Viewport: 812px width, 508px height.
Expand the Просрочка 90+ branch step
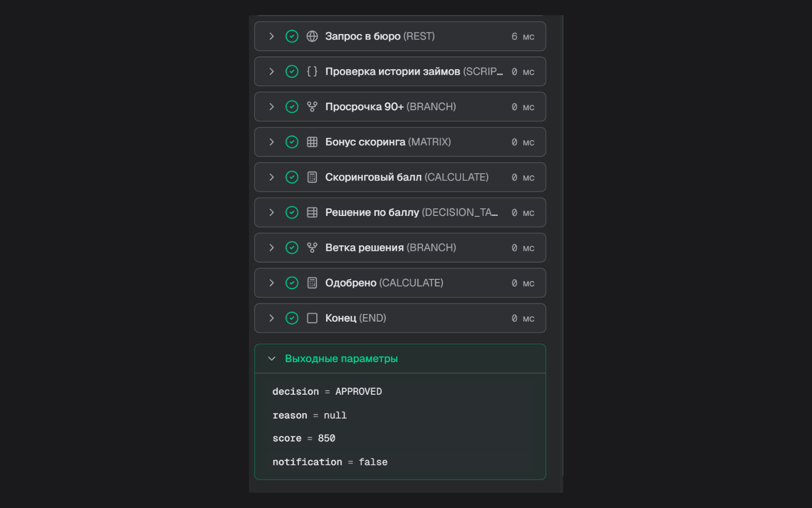pos(272,107)
